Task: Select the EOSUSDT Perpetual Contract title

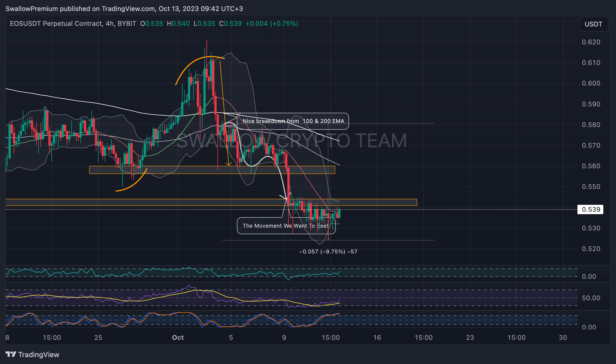Action: click(56, 24)
